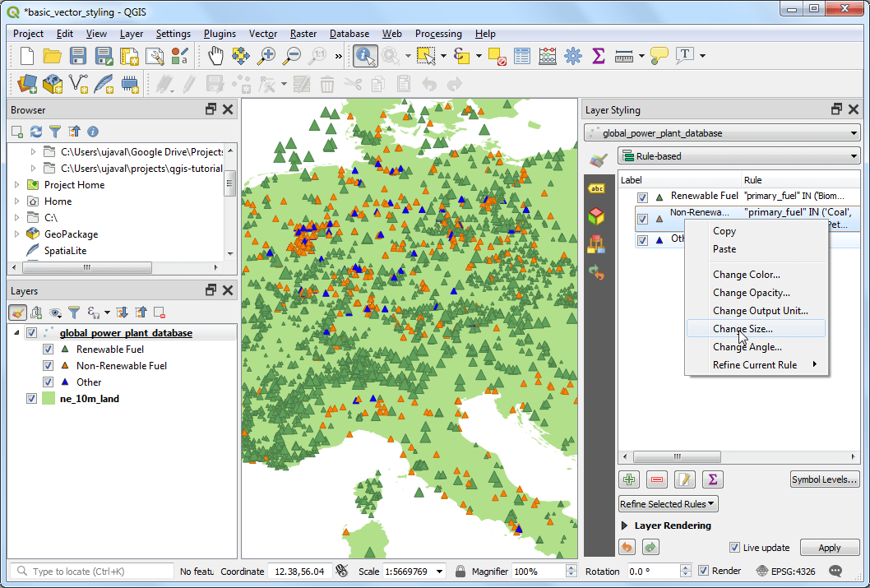This screenshot has height=588, width=870.
Task: Open the Vector menu
Action: 262,34
